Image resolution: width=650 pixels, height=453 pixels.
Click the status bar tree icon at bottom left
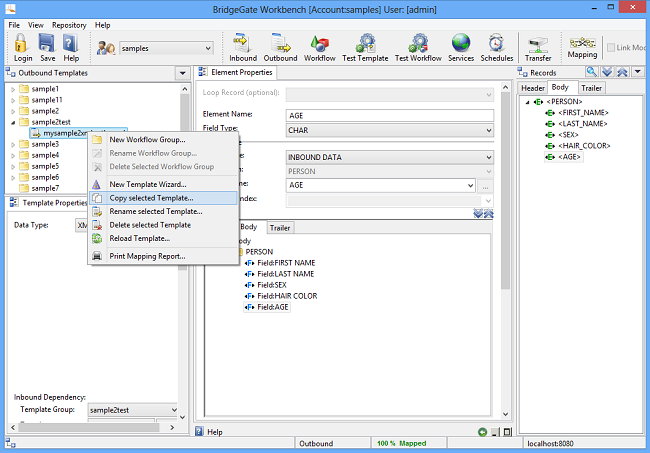(x=10, y=443)
